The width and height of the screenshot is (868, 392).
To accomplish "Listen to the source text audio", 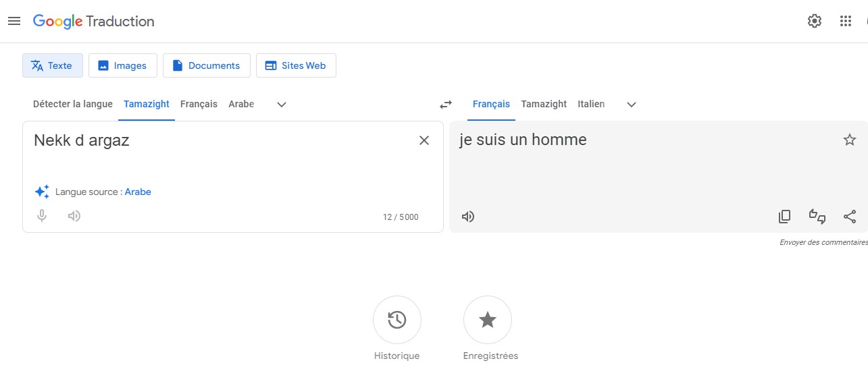I will [74, 216].
